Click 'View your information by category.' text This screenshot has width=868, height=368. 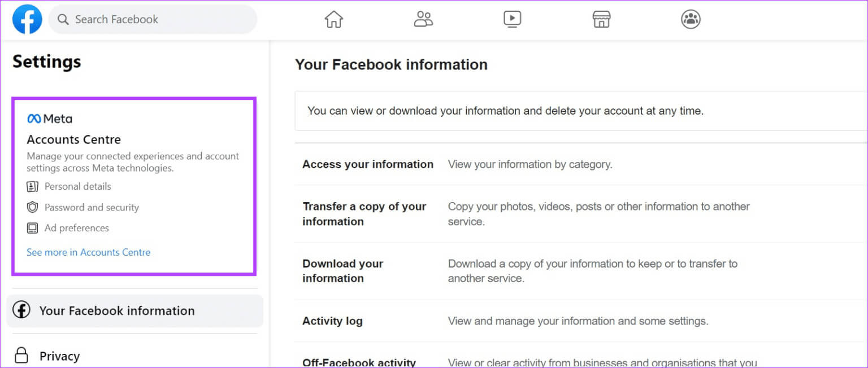coord(530,164)
